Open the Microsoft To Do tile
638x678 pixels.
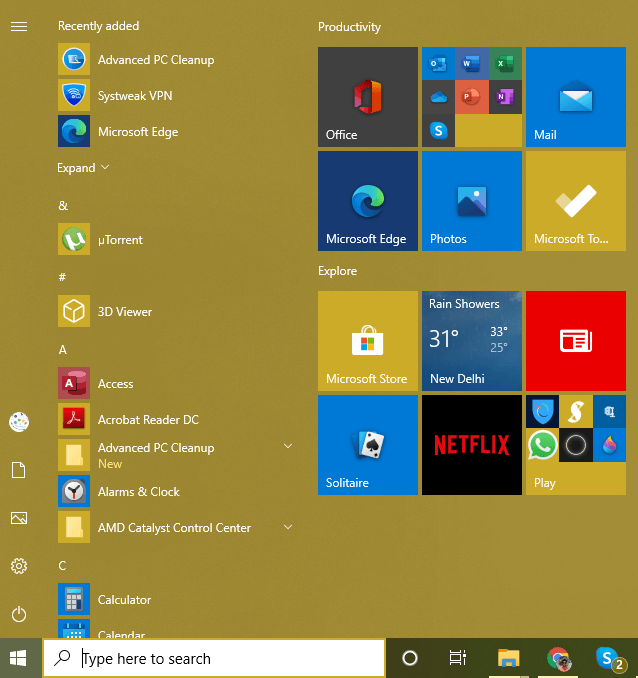(576, 201)
